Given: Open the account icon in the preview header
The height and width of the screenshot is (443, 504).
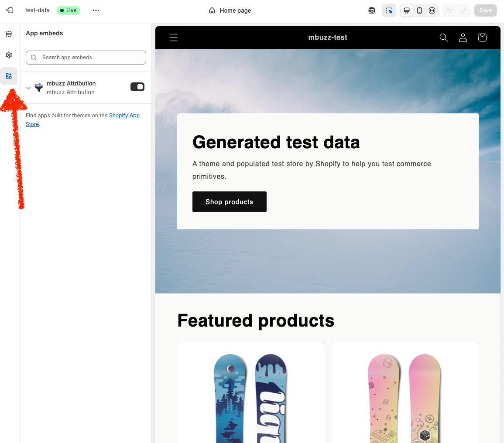Looking at the screenshot, I should [x=463, y=37].
